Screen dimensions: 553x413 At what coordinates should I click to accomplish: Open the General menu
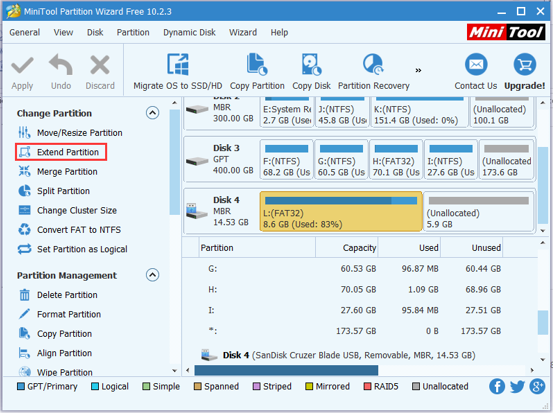click(25, 32)
